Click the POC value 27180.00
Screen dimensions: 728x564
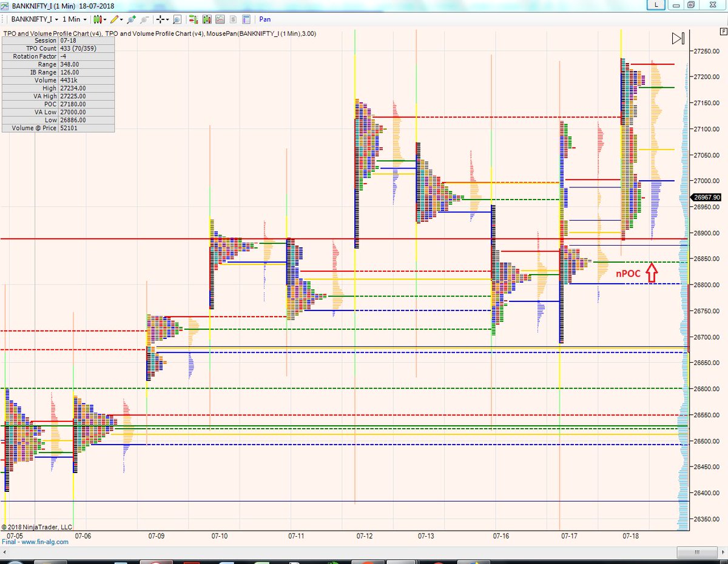(x=73, y=104)
